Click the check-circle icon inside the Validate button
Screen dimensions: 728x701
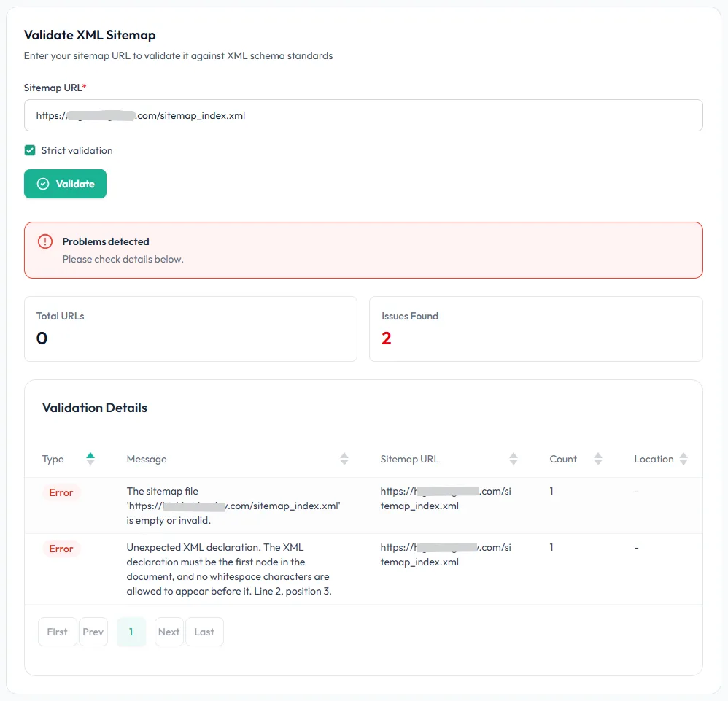tap(44, 184)
